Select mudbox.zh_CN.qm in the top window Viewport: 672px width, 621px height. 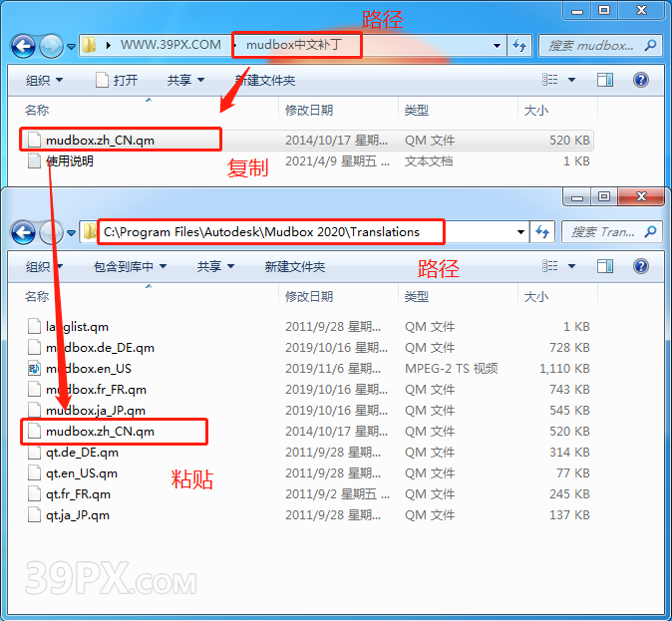point(100,141)
